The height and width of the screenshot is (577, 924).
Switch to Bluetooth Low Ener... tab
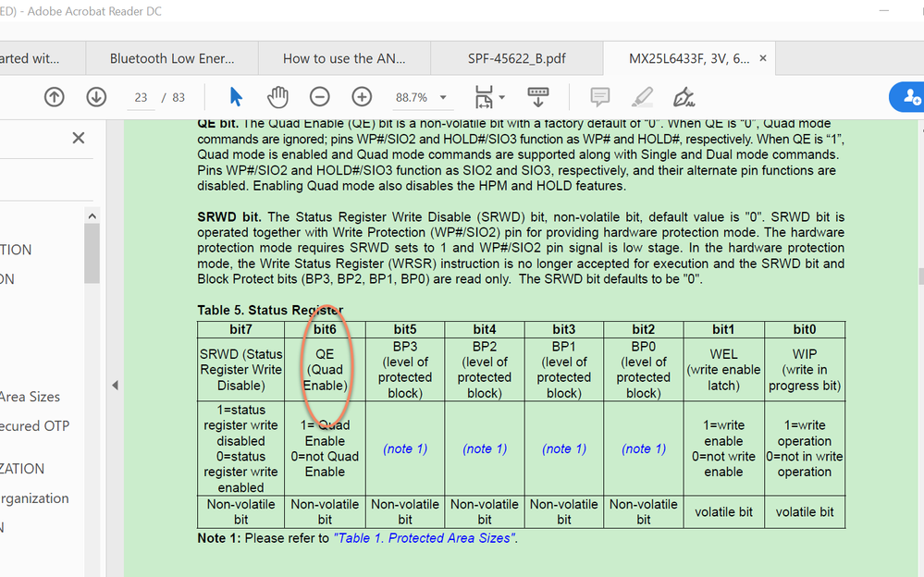click(172, 58)
